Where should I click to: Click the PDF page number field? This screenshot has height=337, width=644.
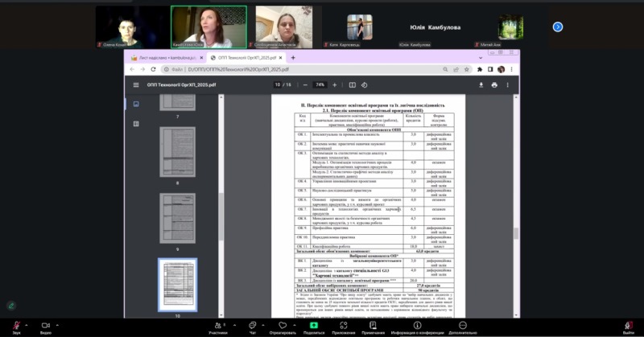[278, 84]
